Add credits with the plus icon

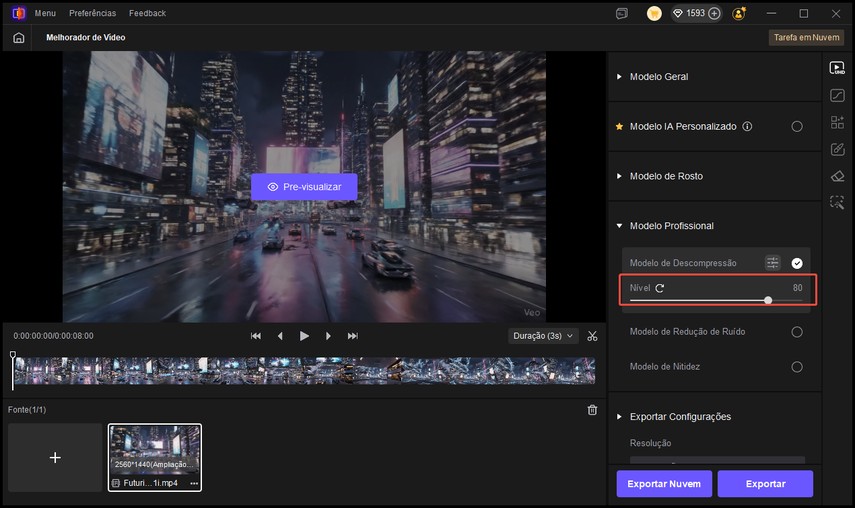tap(714, 14)
